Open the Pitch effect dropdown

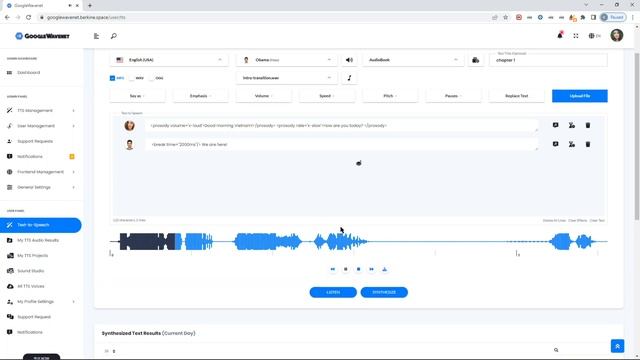(390, 96)
